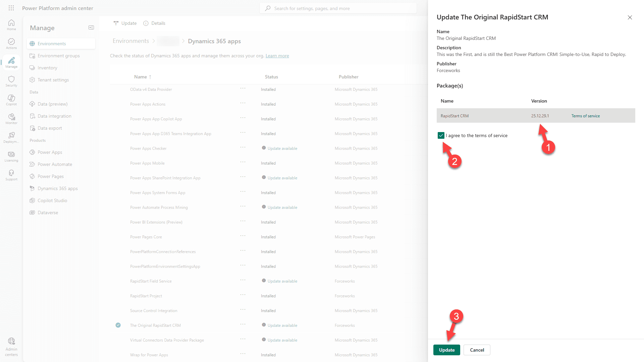Open more options for Power Apps Checker

(243, 147)
